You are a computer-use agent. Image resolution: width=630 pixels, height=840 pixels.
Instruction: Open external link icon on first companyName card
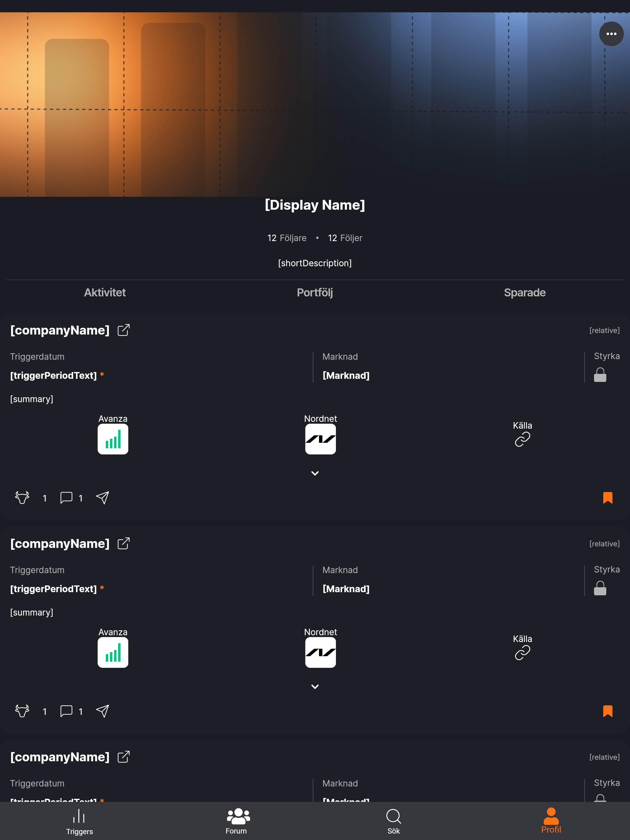[x=123, y=330]
